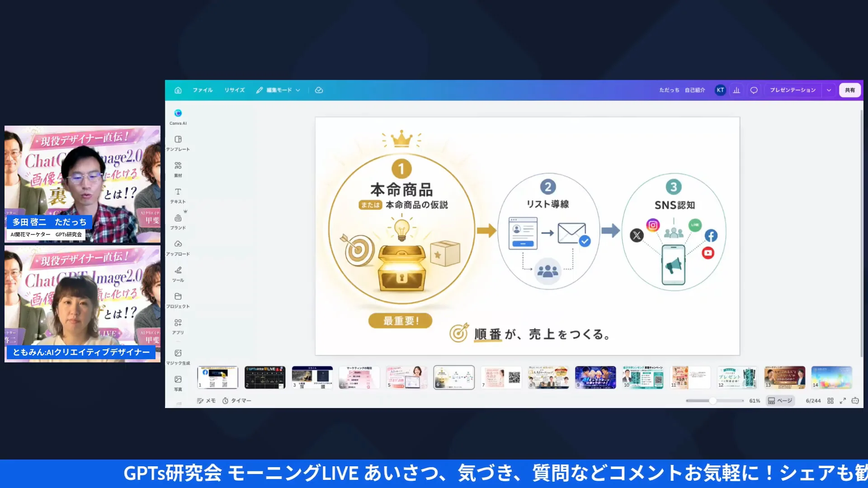The image size is (868, 488).
Task: Open the analytics bar chart icon
Action: tap(736, 90)
